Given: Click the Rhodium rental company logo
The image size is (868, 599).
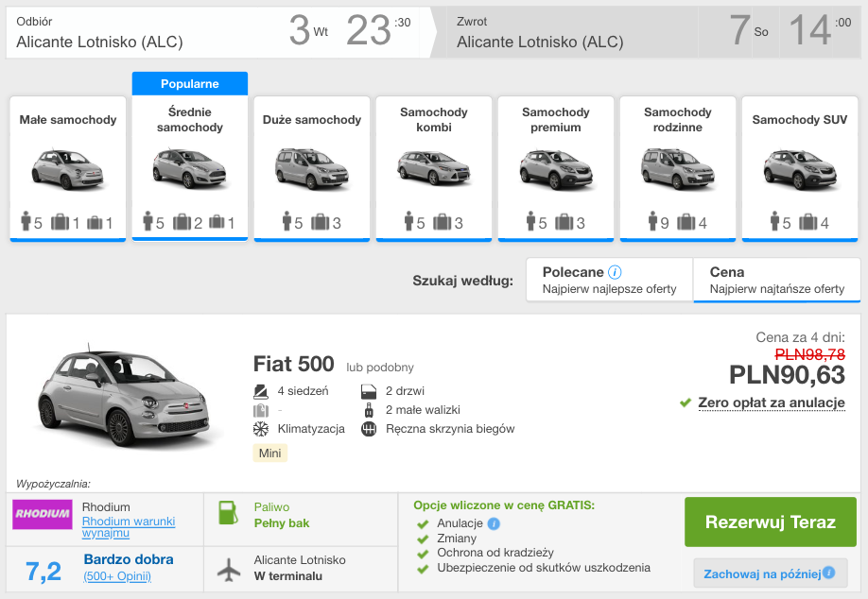Looking at the screenshot, I should coord(42,514).
